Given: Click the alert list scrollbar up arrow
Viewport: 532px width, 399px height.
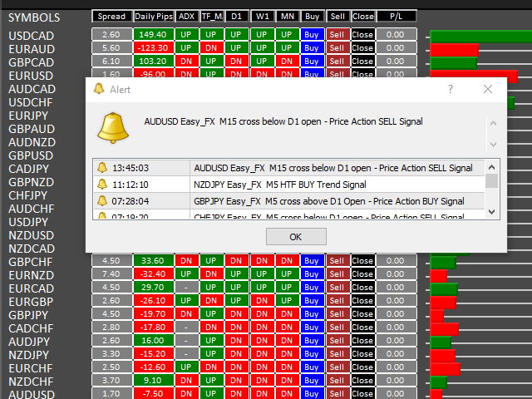Looking at the screenshot, I should 491,167.
